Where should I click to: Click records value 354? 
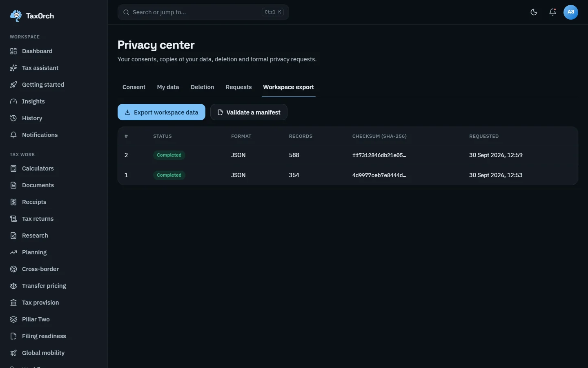coord(294,175)
